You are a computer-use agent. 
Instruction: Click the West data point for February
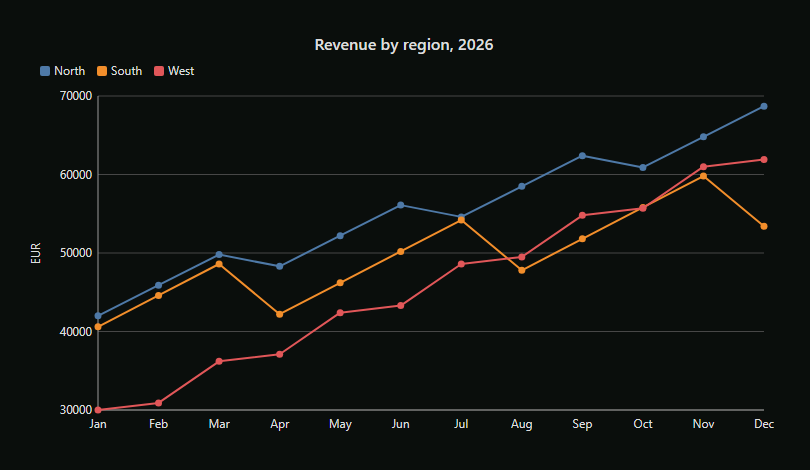[159, 403]
